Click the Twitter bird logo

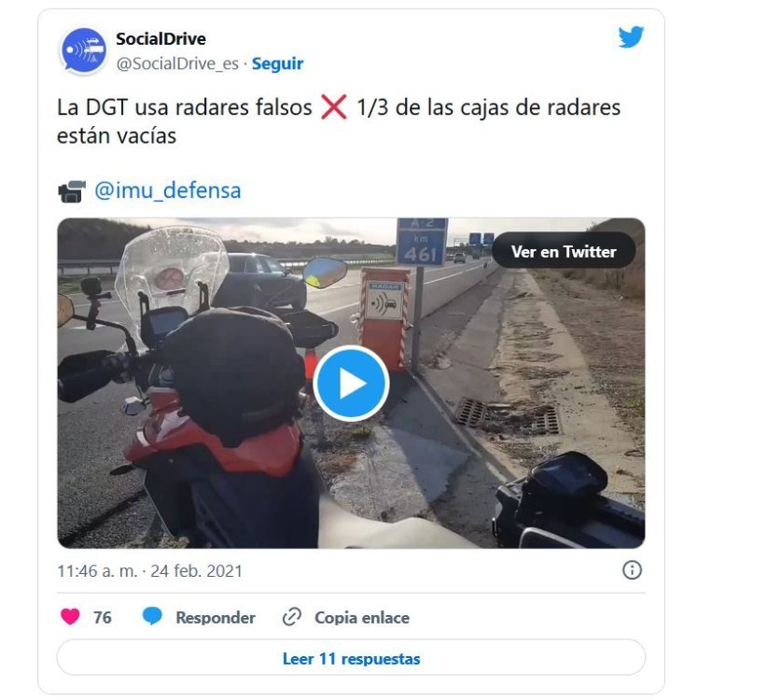point(631,37)
